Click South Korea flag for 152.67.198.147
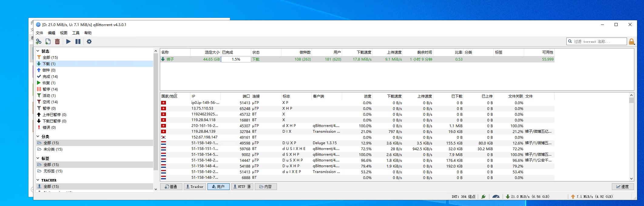644x206 pixels. click(x=164, y=137)
